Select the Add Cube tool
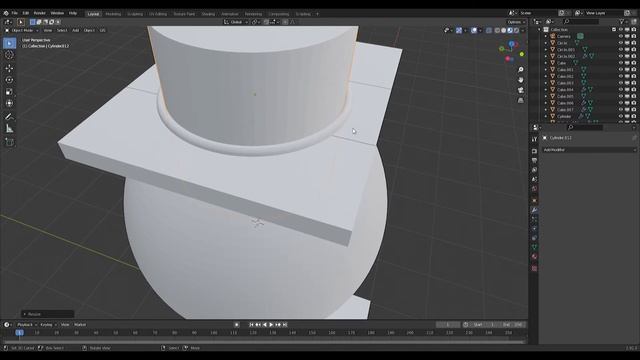 (x=9, y=142)
